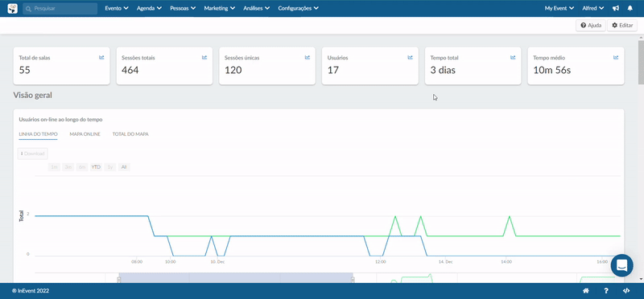Click the Visão geral heading
The image size is (644, 299).
click(x=32, y=95)
